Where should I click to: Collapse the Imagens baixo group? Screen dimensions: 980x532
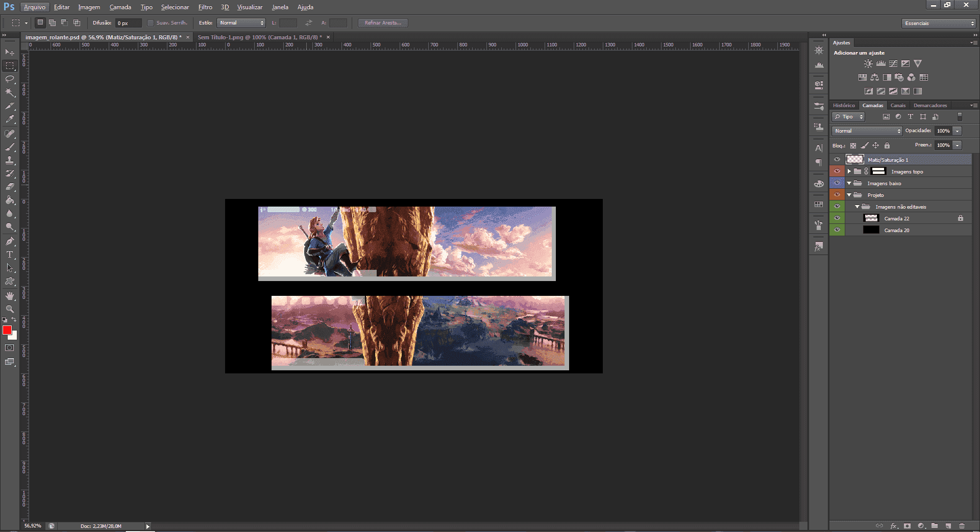click(x=849, y=183)
